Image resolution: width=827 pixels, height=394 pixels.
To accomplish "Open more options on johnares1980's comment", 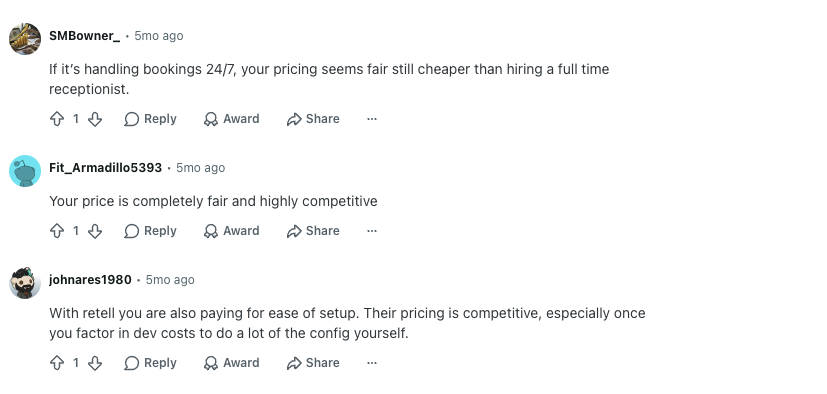I will (x=372, y=363).
